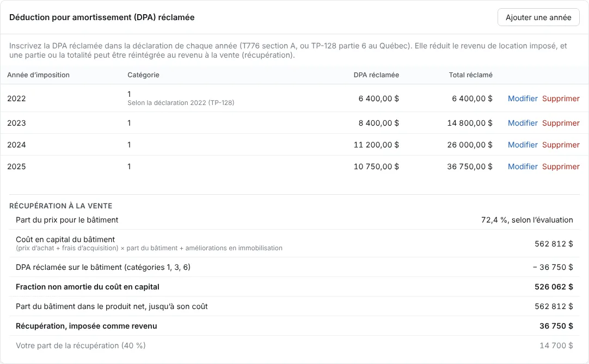The image size is (589, 364).
Task: Remove the 2023 row via Supprimer
Action: 561,123
